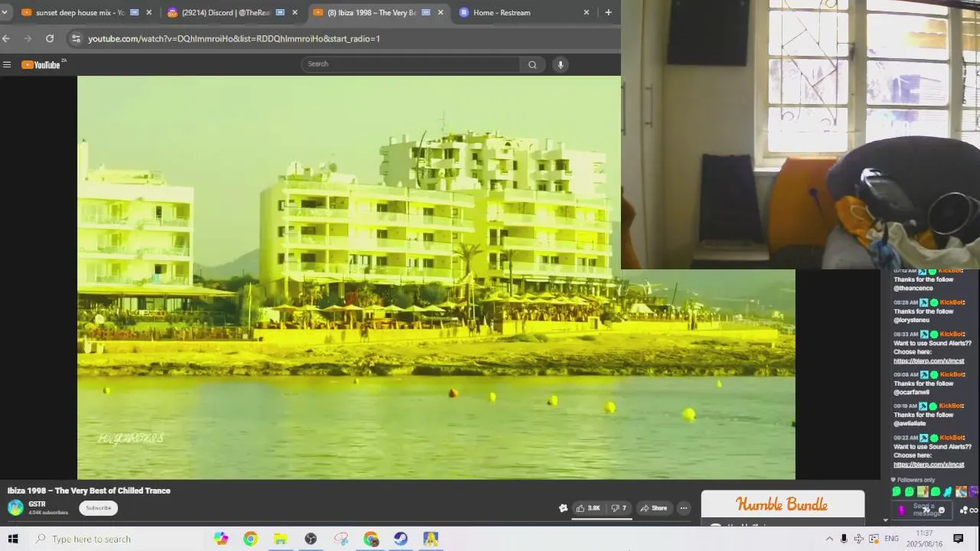Open the first blerp.com sound alerts link
The image size is (980, 551).
[x=929, y=361]
